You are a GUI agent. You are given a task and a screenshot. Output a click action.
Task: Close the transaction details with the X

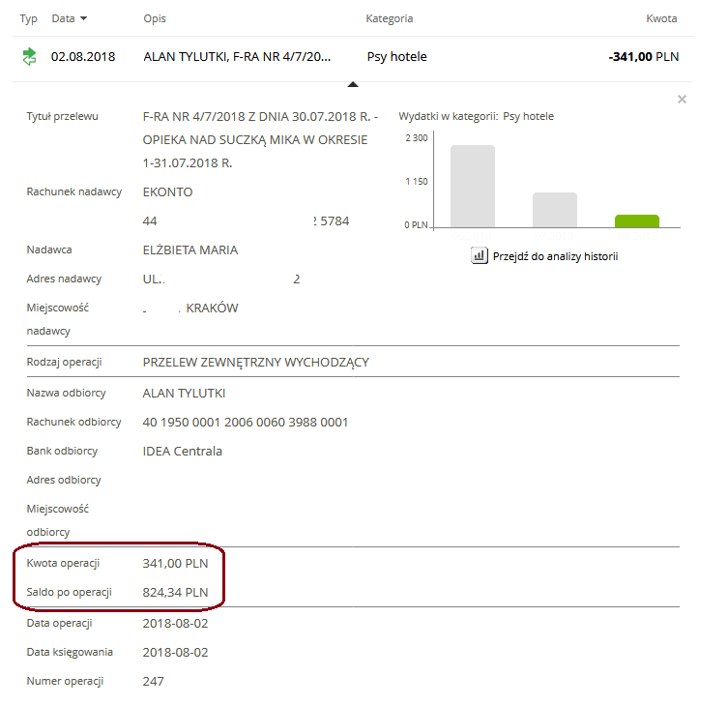pyautogui.click(x=682, y=99)
